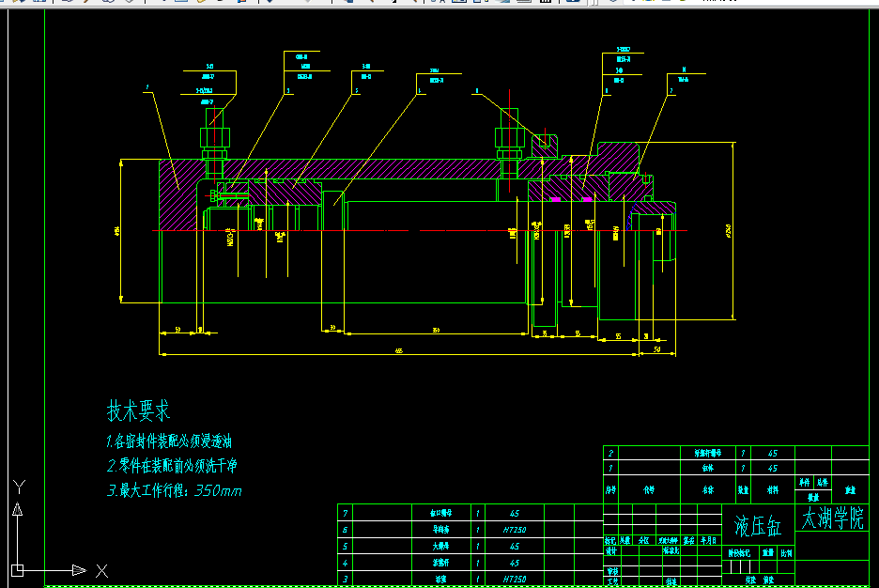Click item number 5 in parts list
Image resolution: width=879 pixels, height=588 pixels.
[346, 546]
